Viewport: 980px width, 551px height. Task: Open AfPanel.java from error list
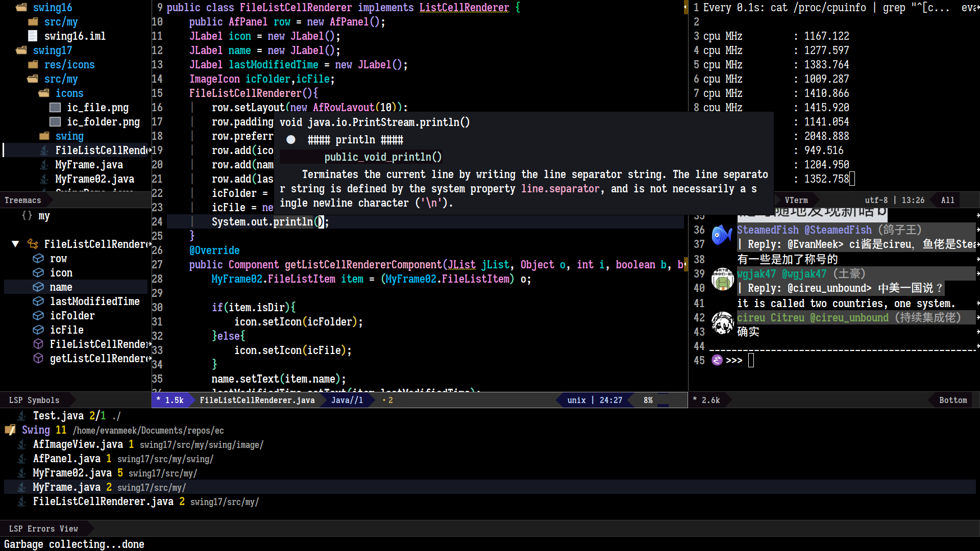click(66, 459)
